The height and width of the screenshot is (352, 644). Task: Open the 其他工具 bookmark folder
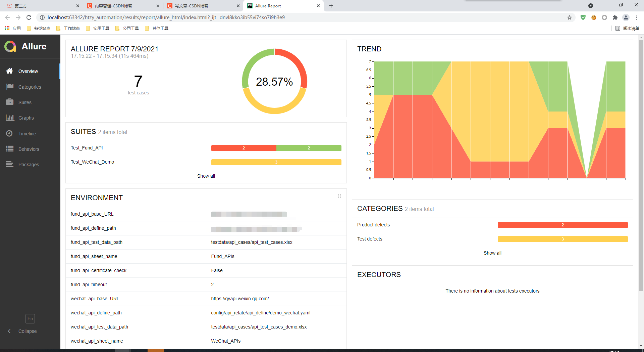pos(157,28)
